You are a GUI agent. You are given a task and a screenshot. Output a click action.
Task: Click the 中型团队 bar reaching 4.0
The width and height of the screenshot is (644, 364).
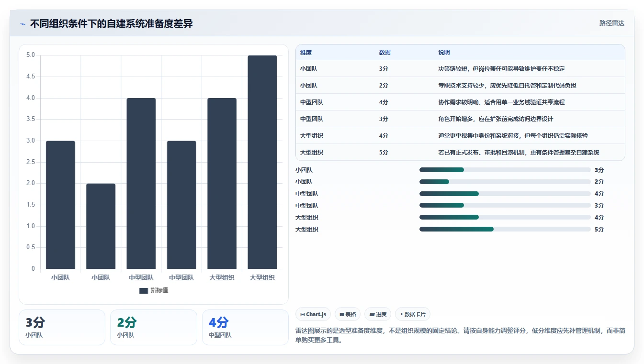(141, 183)
